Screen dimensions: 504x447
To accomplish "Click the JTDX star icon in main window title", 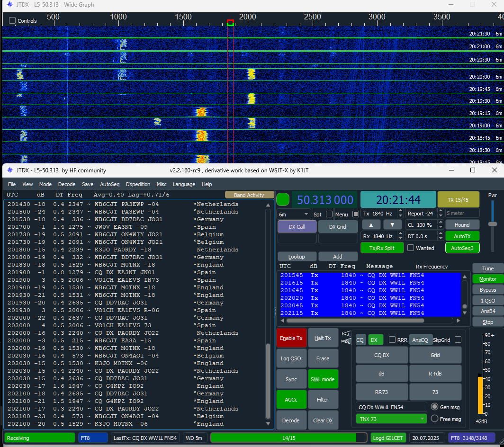I will point(10,170).
